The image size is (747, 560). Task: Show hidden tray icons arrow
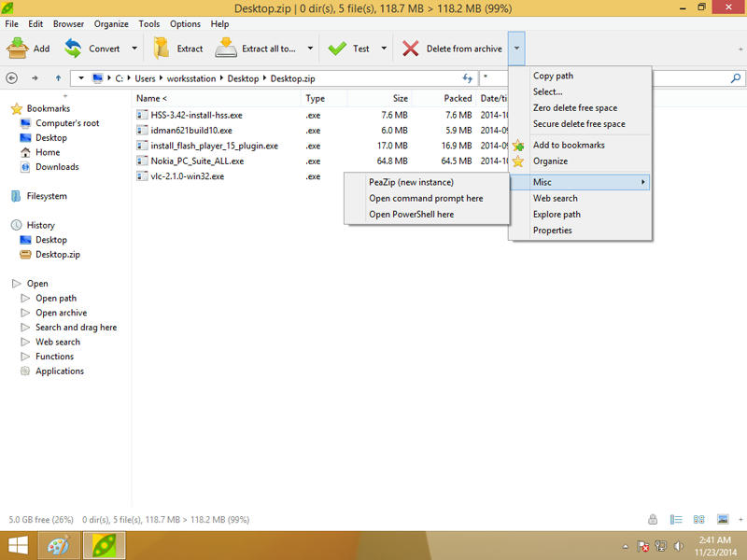tap(625, 547)
